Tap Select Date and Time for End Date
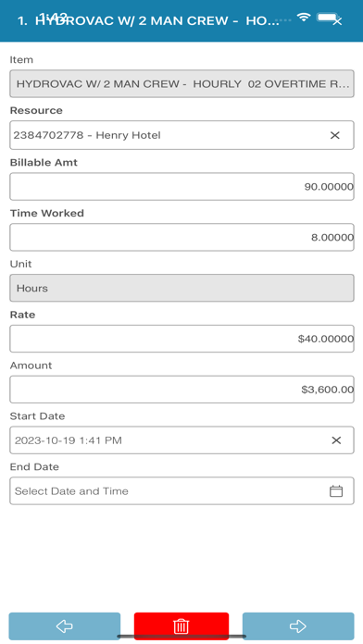363x644 pixels. tap(71, 490)
